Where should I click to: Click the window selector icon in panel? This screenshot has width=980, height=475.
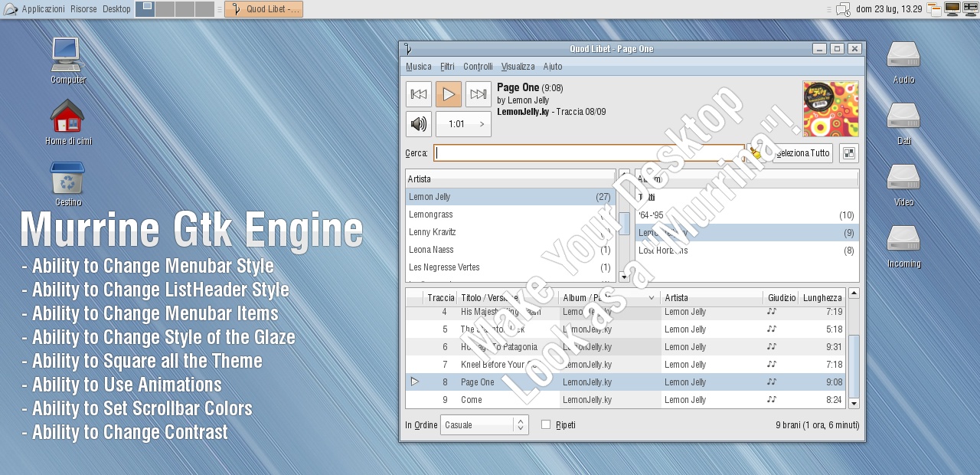(934, 9)
